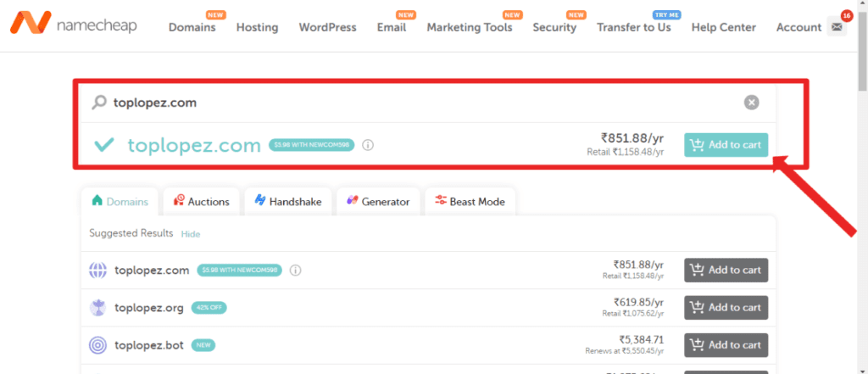Viewport: 868px width, 374px height.
Task: Click the toplopez.org domain icon
Action: pyautogui.click(x=98, y=308)
